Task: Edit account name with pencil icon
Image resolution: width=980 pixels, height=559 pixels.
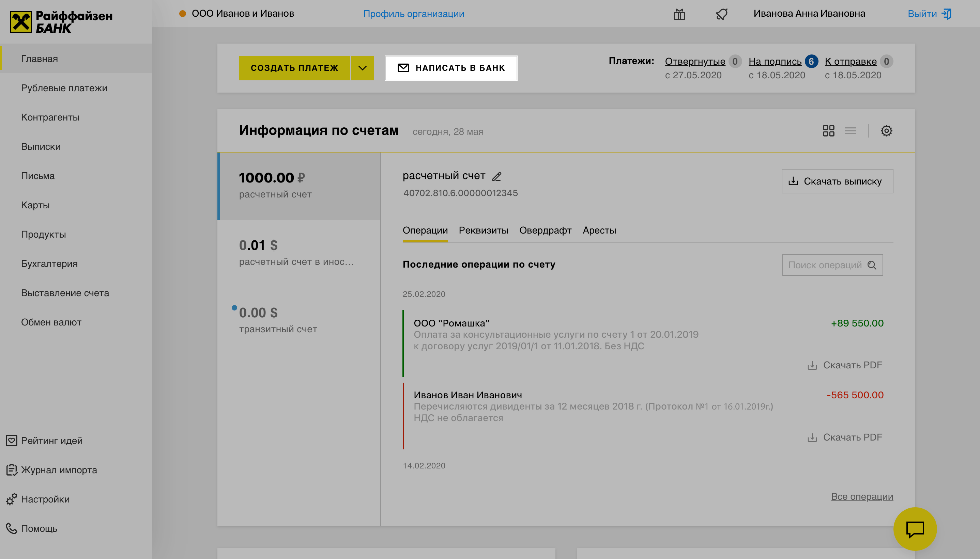Action: [x=497, y=176]
